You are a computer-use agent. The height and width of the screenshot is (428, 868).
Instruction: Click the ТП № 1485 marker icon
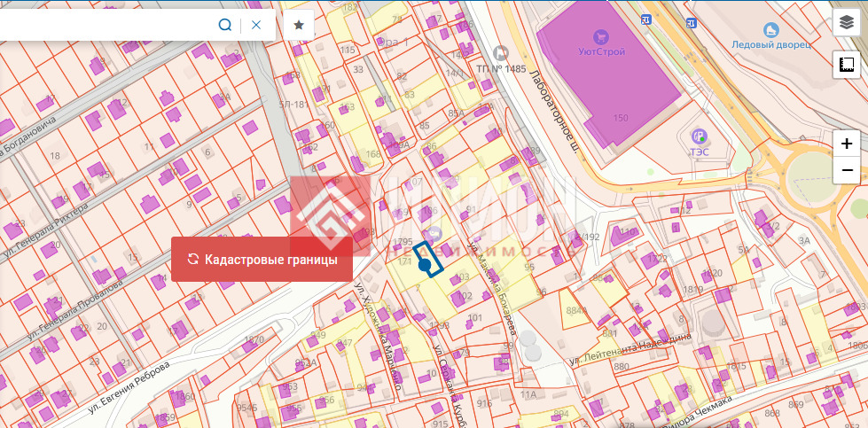pyautogui.click(x=501, y=53)
